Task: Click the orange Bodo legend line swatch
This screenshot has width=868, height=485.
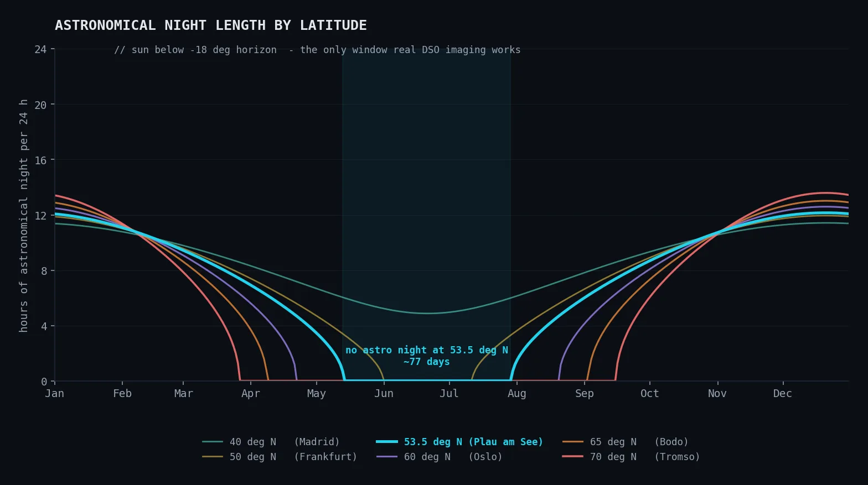Action: pyautogui.click(x=573, y=442)
